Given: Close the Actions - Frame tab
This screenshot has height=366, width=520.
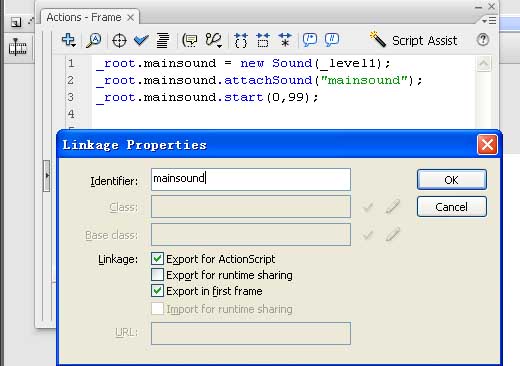Looking at the screenshot, I should [x=131, y=18].
